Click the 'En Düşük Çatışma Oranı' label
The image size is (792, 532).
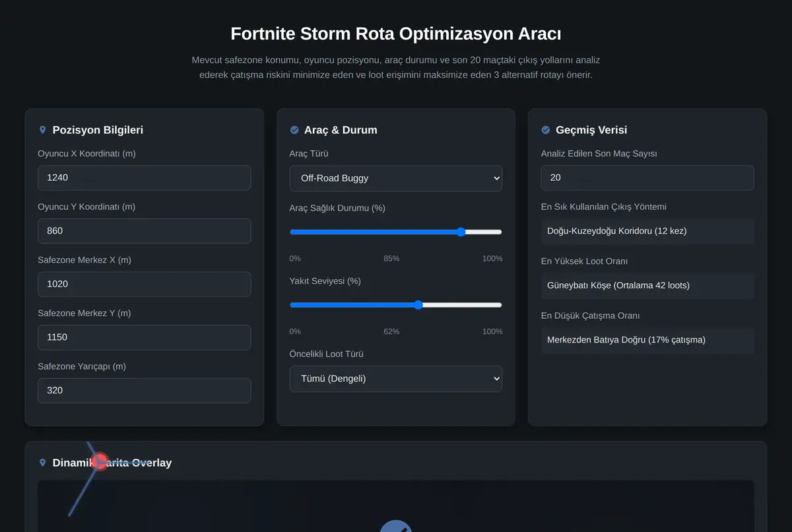pos(590,316)
